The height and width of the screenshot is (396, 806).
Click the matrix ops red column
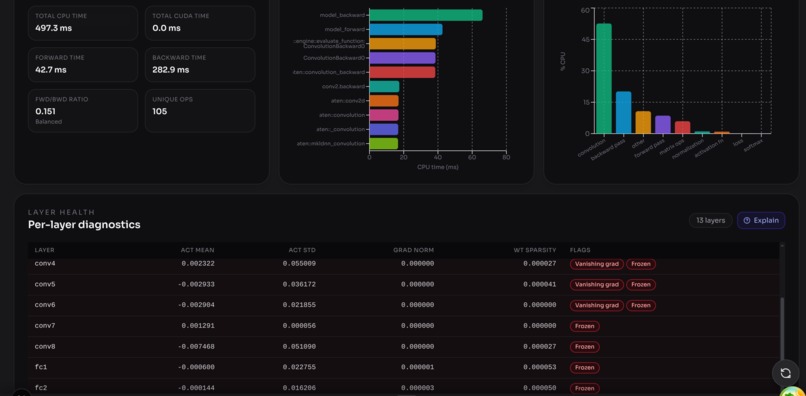[x=682, y=127]
